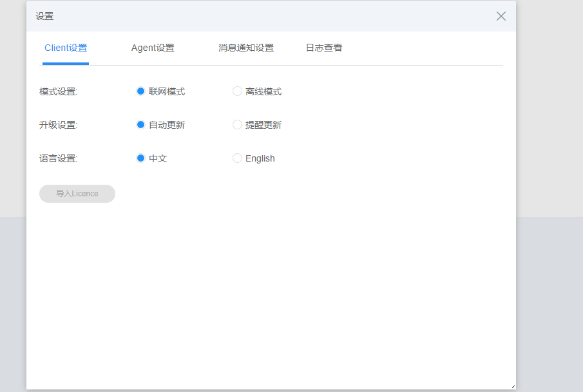Viewport: 583px width, 392px height.
Task: Click the 模式设置 field label
Action: [58, 91]
